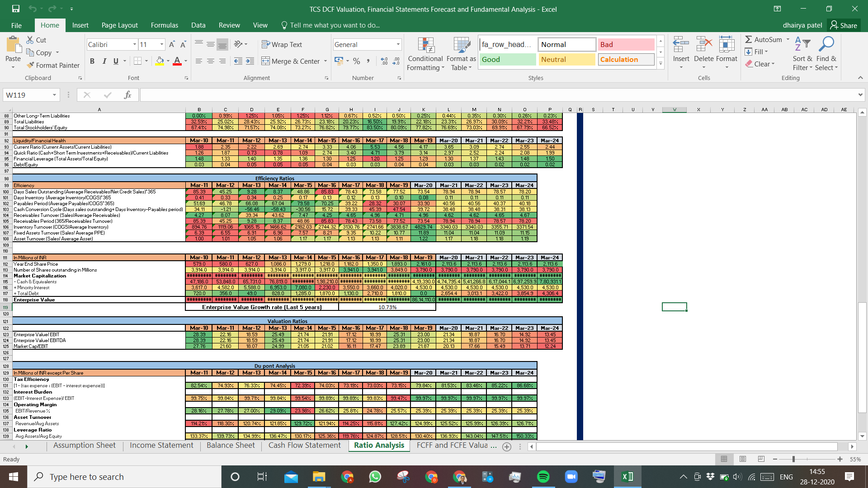This screenshot has height=488, width=868.
Task: Open Find & Select magnifier
Action: tap(826, 54)
